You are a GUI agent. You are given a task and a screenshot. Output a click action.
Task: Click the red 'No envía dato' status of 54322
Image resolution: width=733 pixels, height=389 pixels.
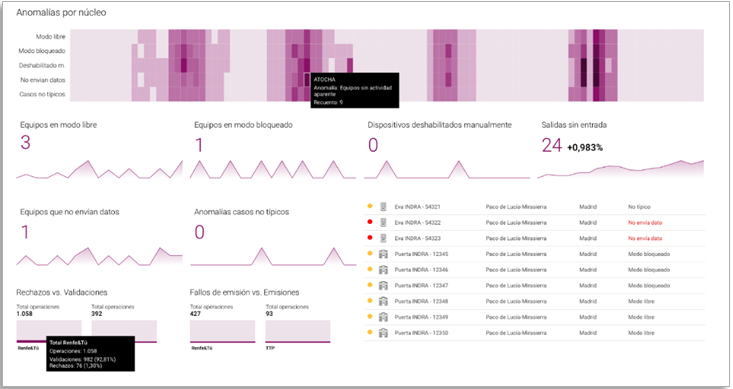(645, 223)
